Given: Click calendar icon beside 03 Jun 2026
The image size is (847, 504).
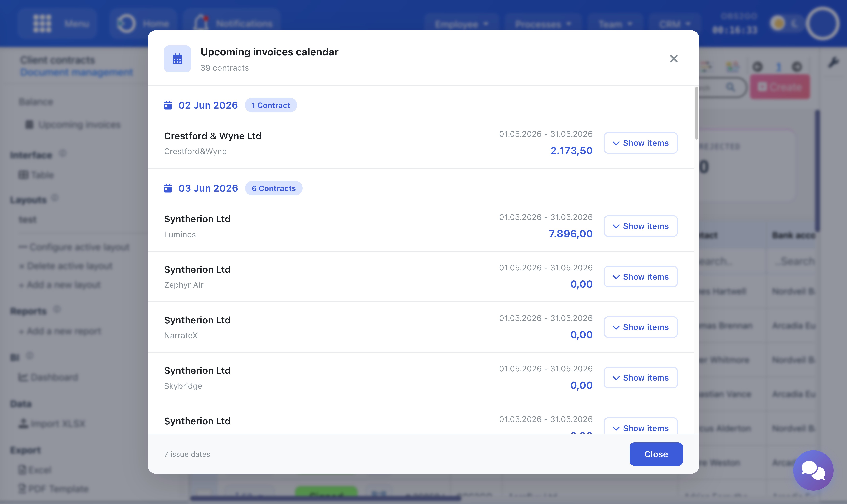Looking at the screenshot, I should tap(168, 188).
